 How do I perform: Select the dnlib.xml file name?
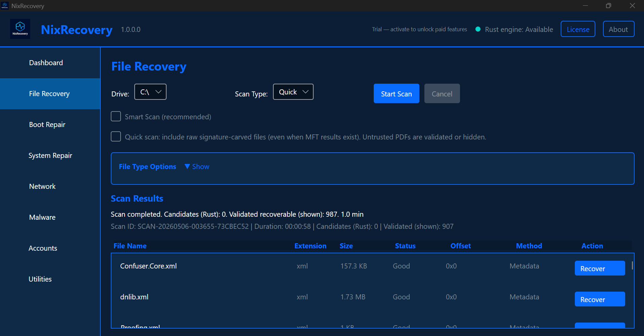coord(134,297)
